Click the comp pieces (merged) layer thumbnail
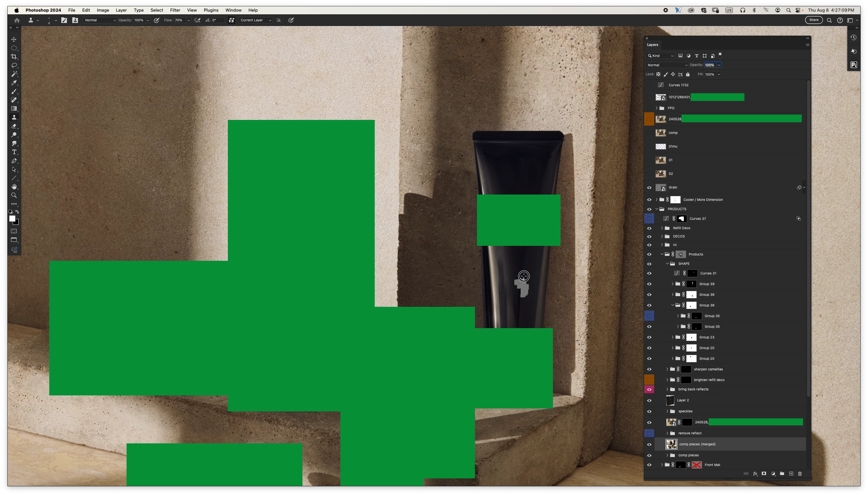This screenshot has width=868, height=495. point(671,444)
